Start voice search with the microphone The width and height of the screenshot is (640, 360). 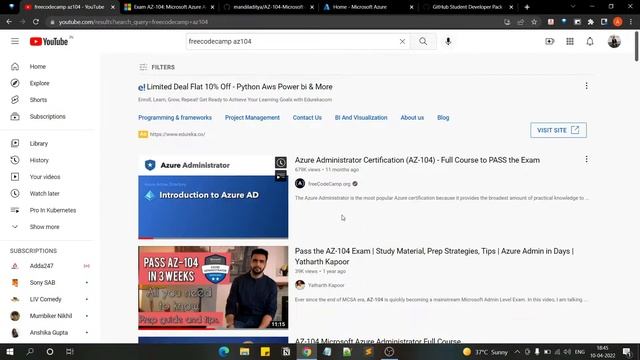(x=448, y=41)
